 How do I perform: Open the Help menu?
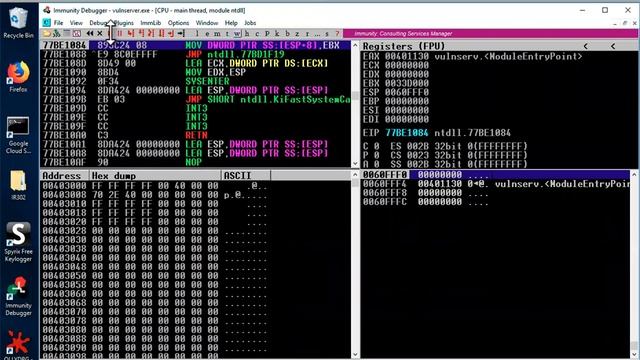click(x=231, y=23)
